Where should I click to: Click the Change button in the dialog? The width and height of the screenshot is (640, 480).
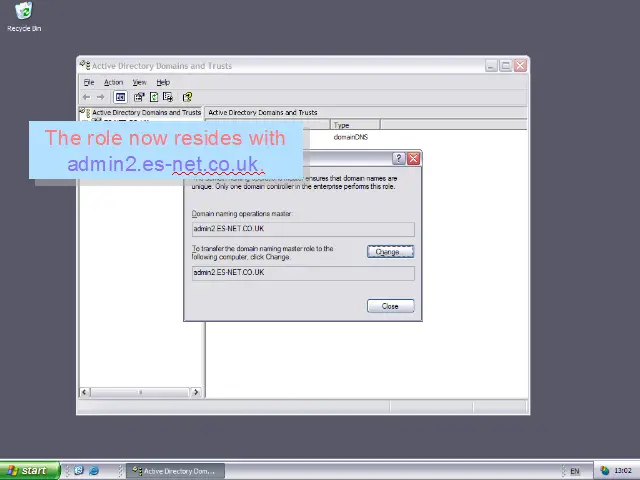click(391, 252)
